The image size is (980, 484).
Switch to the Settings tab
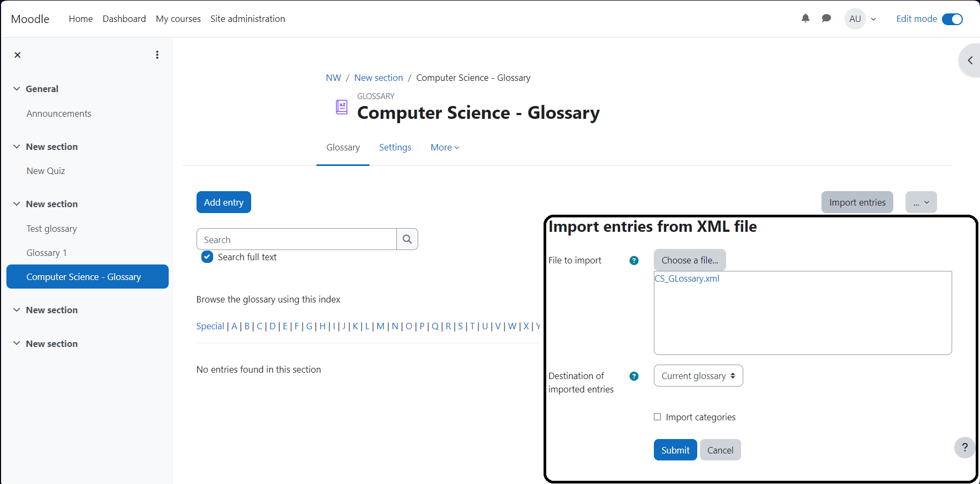[x=395, y=147]
